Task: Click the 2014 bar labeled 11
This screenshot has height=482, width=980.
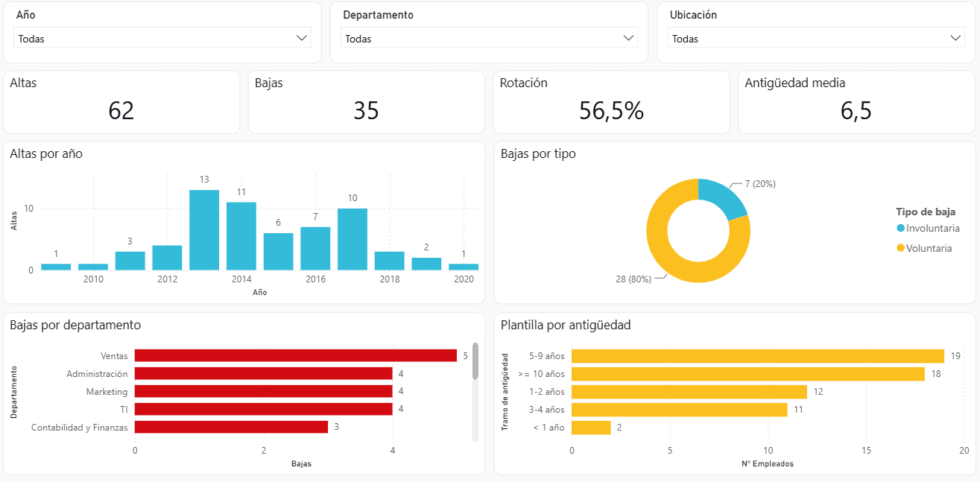Action: point(241,236)
